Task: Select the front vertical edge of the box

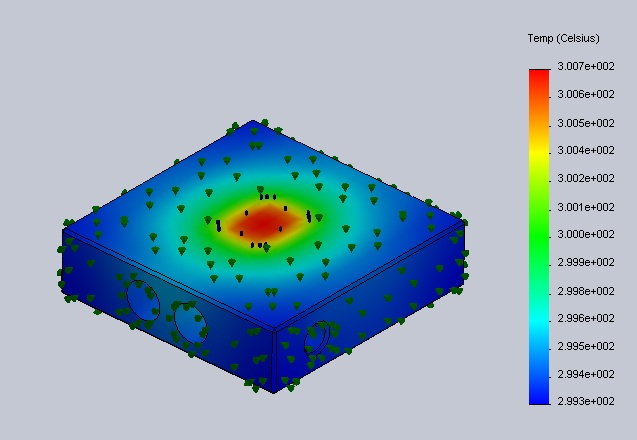Action: [x=274, y=358]
